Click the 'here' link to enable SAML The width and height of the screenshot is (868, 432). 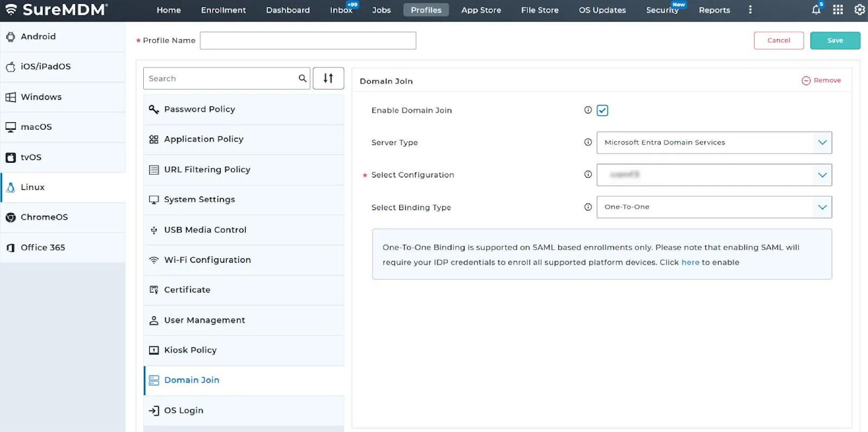pyautogui.click(x=690, y=262)
